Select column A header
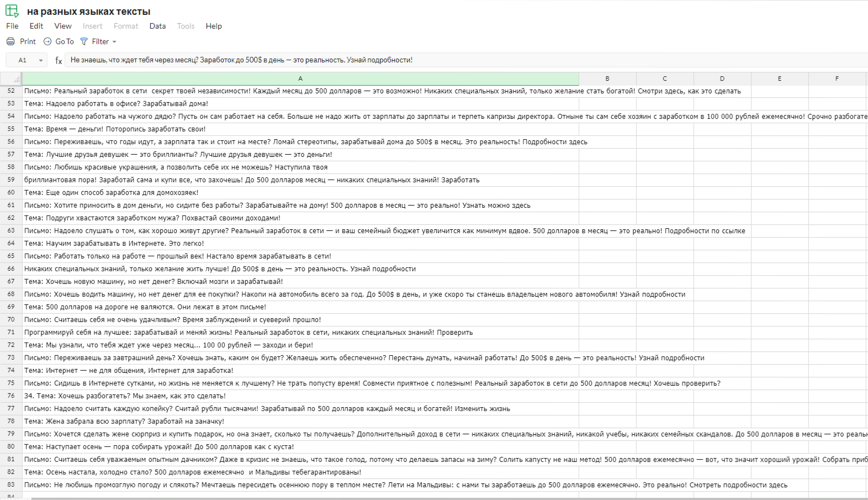Viewport: 868px width, 500px height. coord(300,79)
